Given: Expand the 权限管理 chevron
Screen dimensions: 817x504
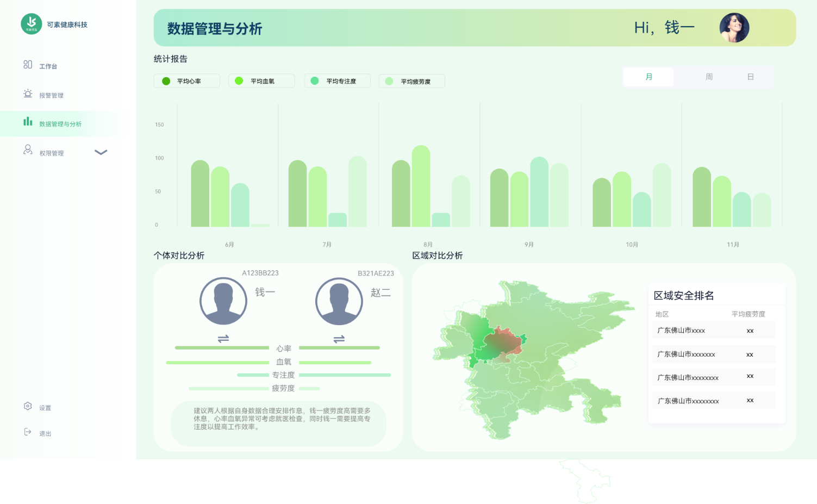Looking at the screenshot, I should pyautogui.click(x=101, y=152).
